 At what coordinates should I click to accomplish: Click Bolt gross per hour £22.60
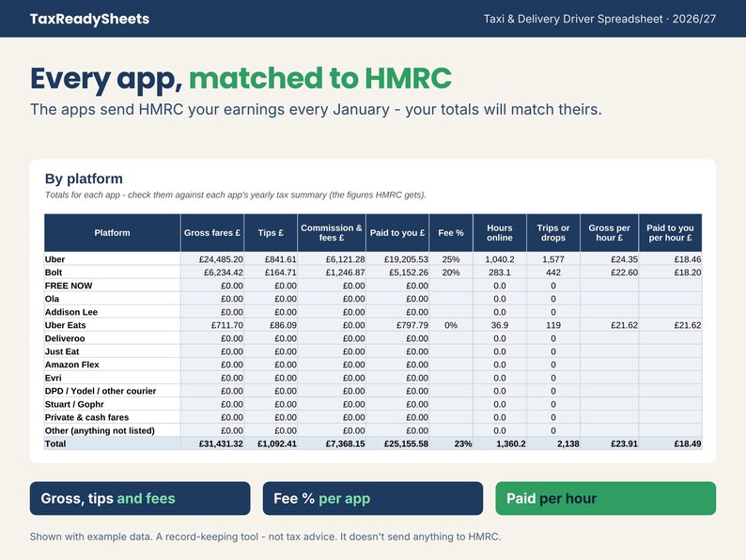[610, 272]
